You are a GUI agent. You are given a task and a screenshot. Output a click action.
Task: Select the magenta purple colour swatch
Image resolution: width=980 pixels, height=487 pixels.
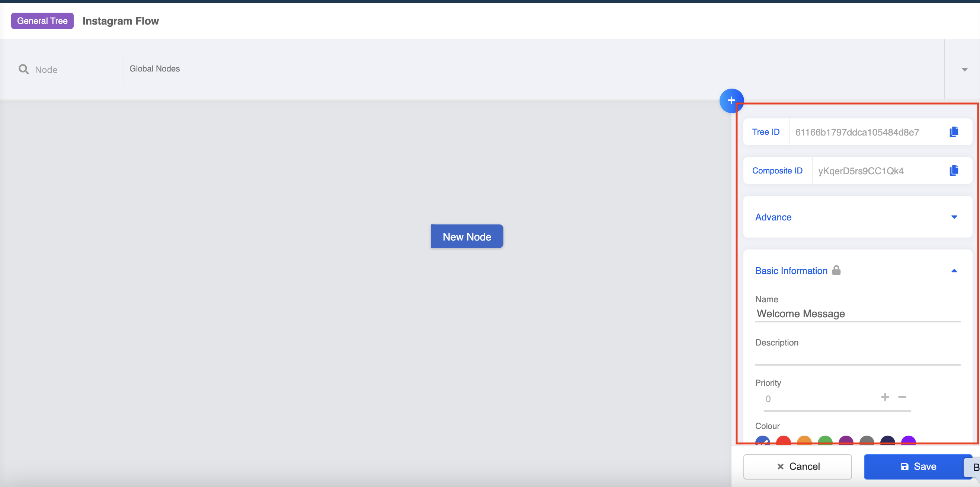tap(846, 441)
